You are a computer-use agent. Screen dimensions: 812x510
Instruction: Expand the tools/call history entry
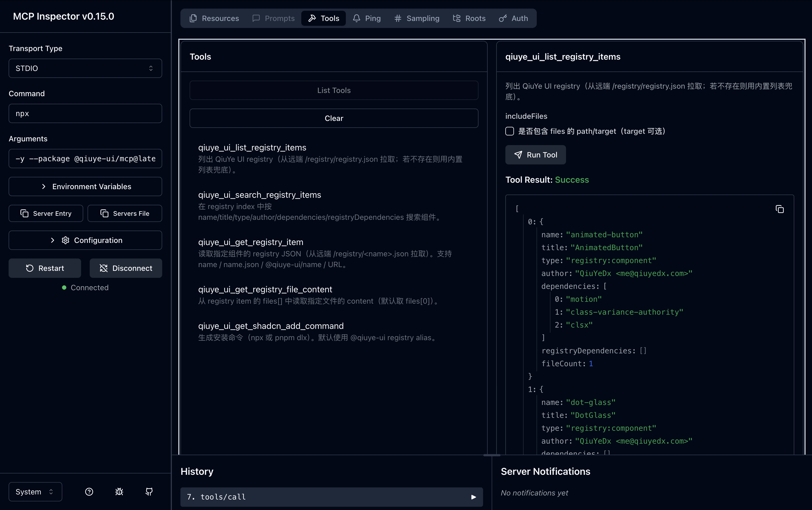pyautogui.click(x=331, y=497)
